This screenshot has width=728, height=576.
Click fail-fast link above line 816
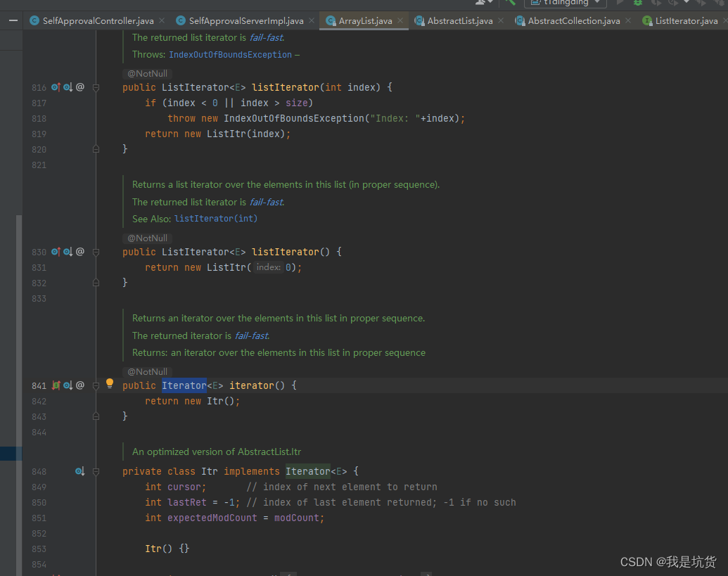coord(266,37)
